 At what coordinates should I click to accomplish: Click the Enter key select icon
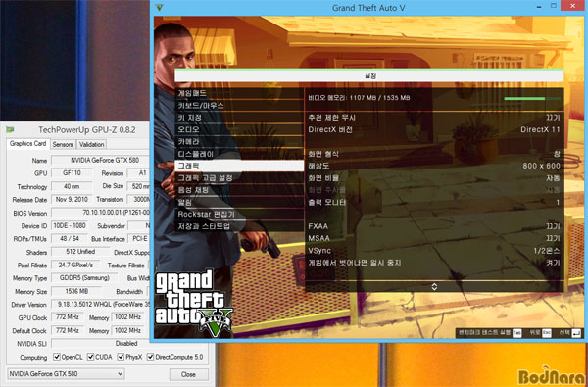(576, 333)
